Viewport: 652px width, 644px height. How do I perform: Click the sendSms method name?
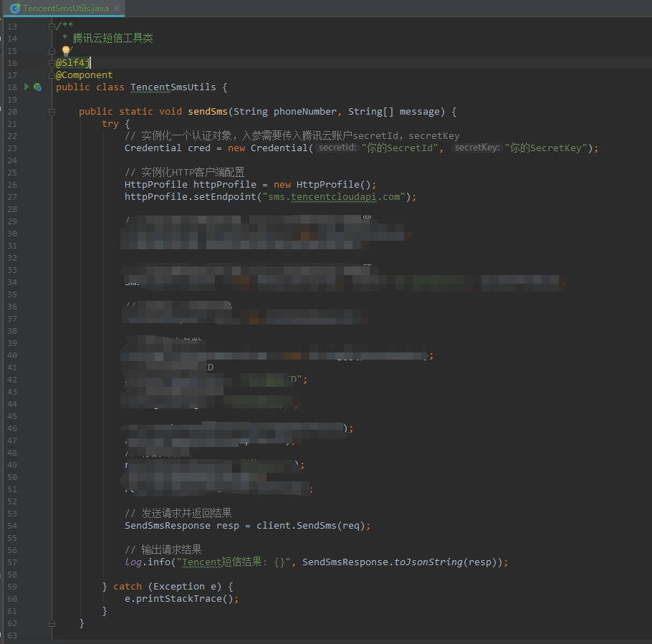pyautogui.click(x=207, y=112)
